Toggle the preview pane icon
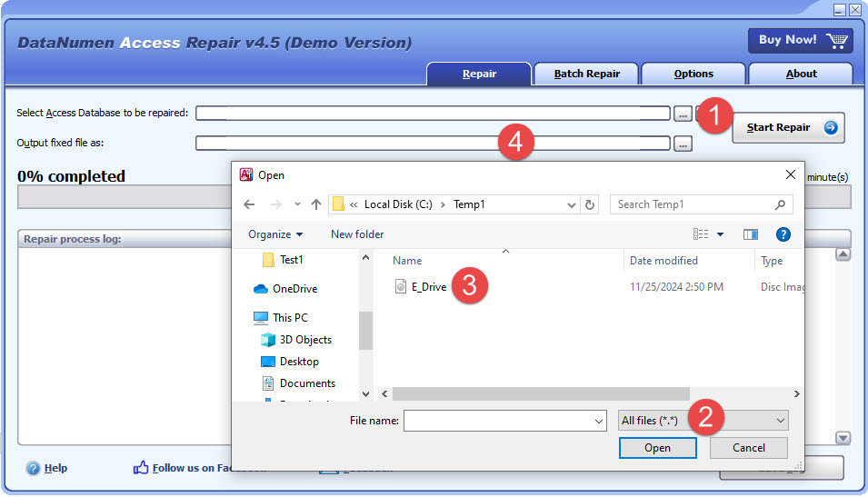868x497 pixels. [x=750, y=234]
